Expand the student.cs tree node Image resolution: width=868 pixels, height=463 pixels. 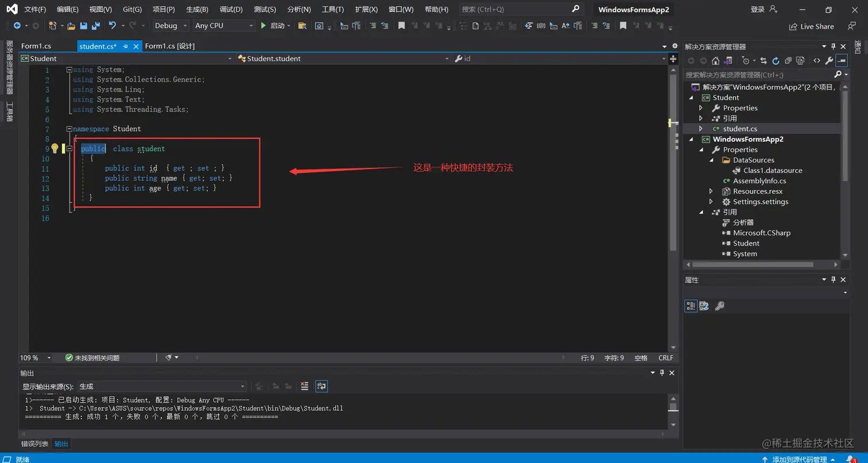click(x=700, y=129)
